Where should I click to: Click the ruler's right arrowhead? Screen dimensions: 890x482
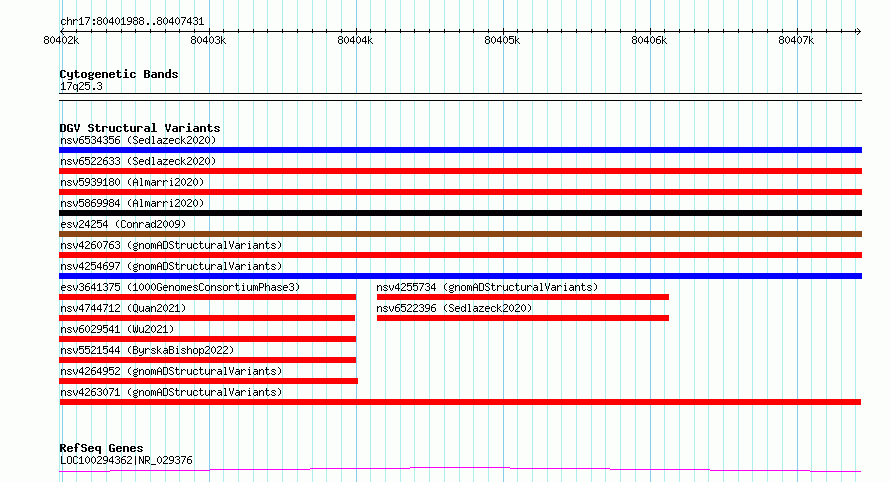click(858, 31)
